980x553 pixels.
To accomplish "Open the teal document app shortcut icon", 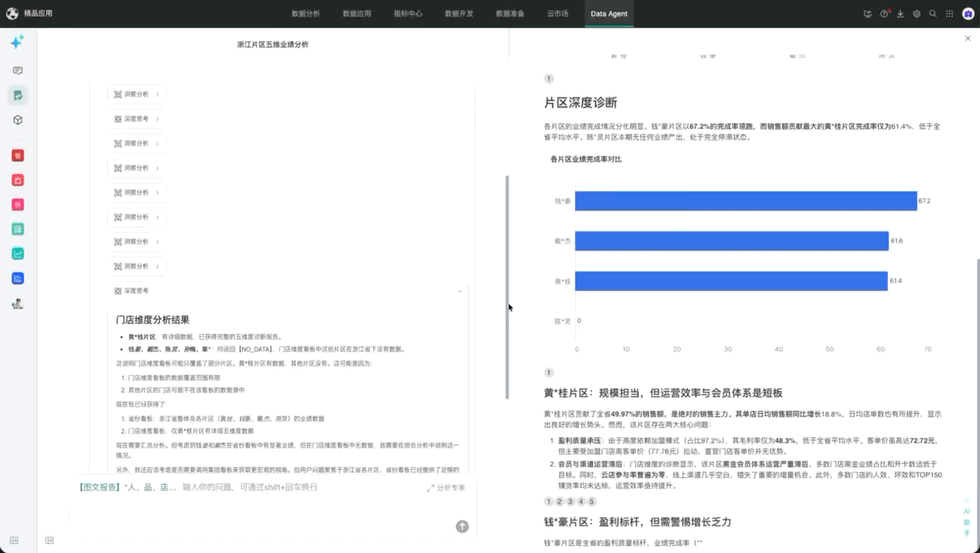I will 18,229.
